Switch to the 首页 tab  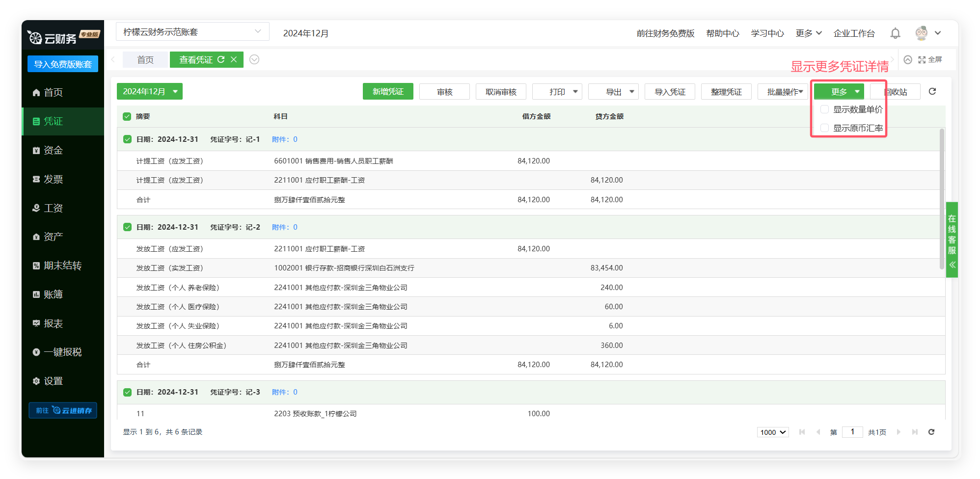click(x=145, y=60)
